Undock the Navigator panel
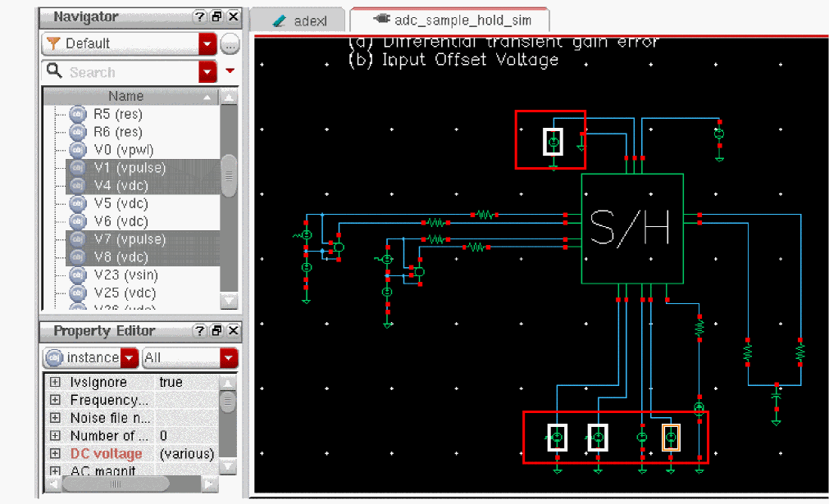The image size is (829, 504). (216, 16)
